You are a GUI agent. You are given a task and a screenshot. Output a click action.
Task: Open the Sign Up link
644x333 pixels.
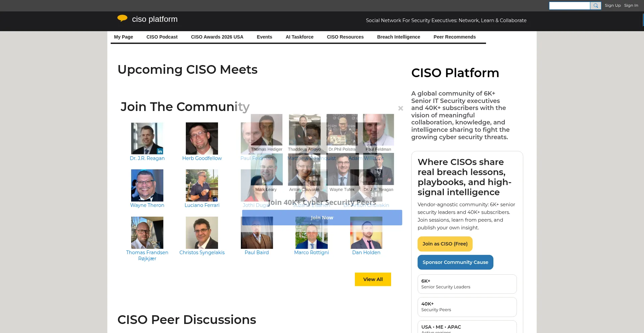tap(612, 5)
